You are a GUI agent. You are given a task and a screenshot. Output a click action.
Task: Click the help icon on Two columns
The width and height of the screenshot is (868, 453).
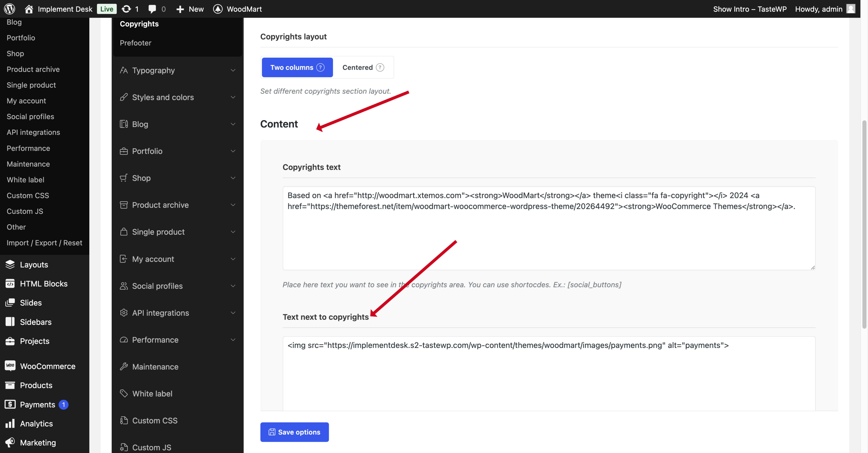coord(320,67)
